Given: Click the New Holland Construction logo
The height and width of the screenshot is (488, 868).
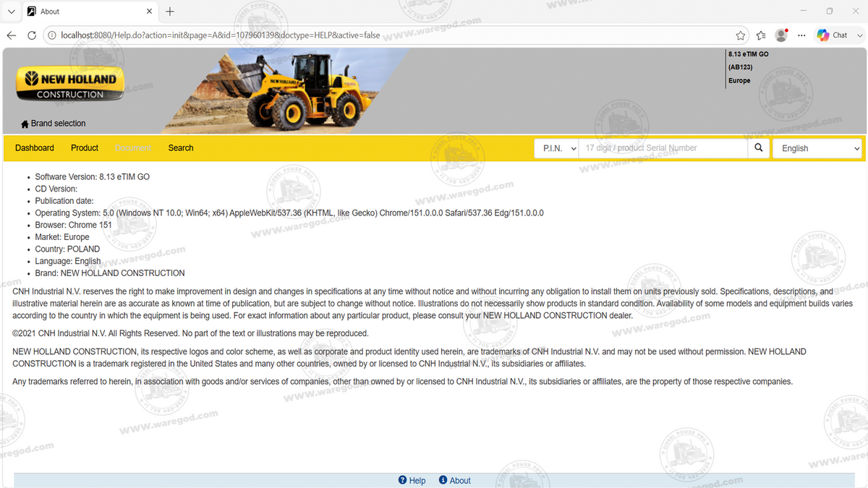Looking at the screenshot, I should [70, 85].
